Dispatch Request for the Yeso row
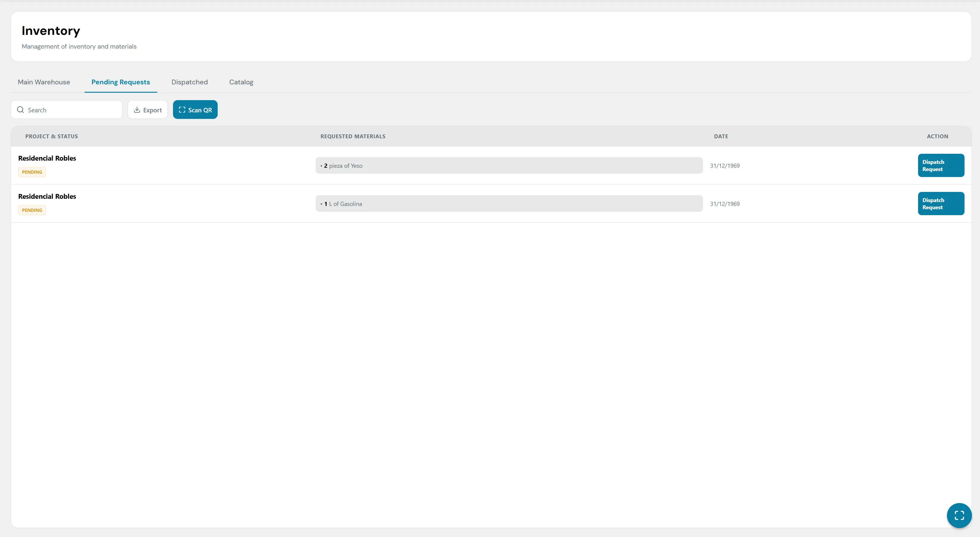 tap(941, 165)
